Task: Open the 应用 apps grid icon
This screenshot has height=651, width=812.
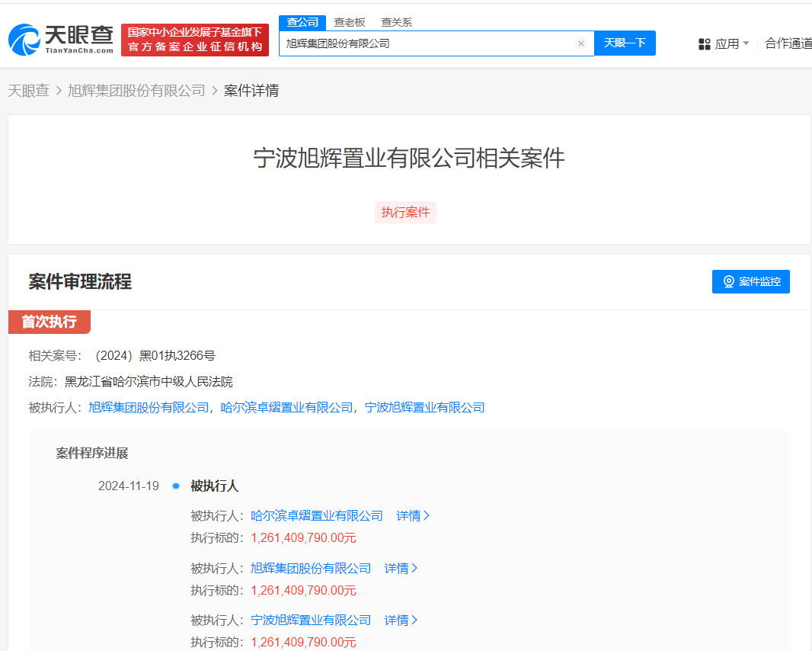Action: point(705,44)
